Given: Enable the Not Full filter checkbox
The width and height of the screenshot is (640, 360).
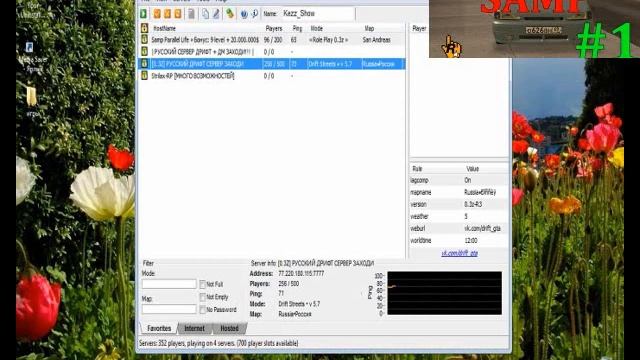Looking at the screenshot, I should click(202, 284).
